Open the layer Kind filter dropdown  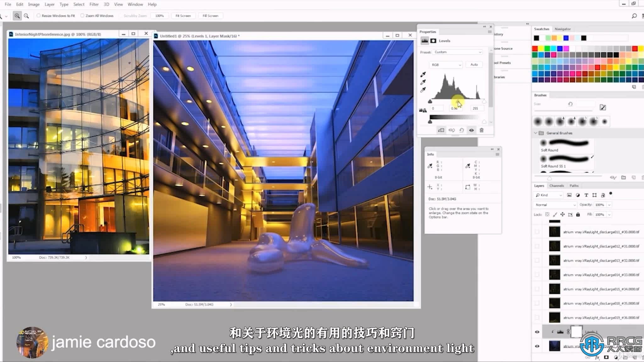point(549,195)
